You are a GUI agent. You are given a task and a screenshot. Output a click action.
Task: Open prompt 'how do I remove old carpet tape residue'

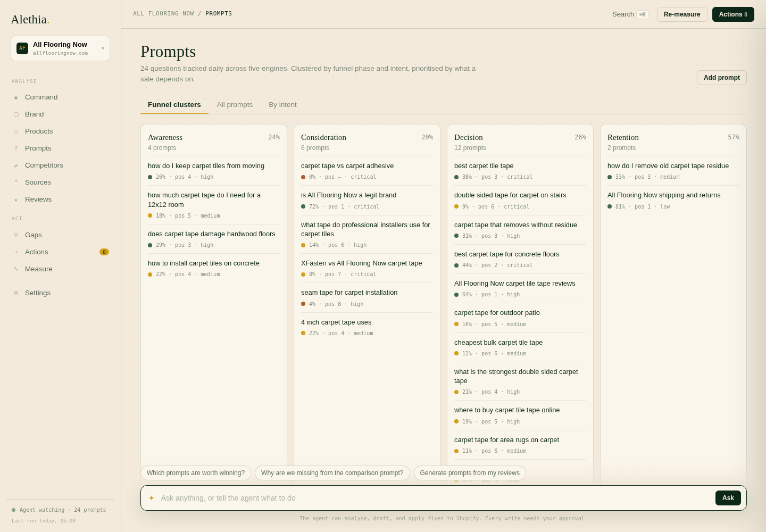pyautogui.click(x=673, y=171)
